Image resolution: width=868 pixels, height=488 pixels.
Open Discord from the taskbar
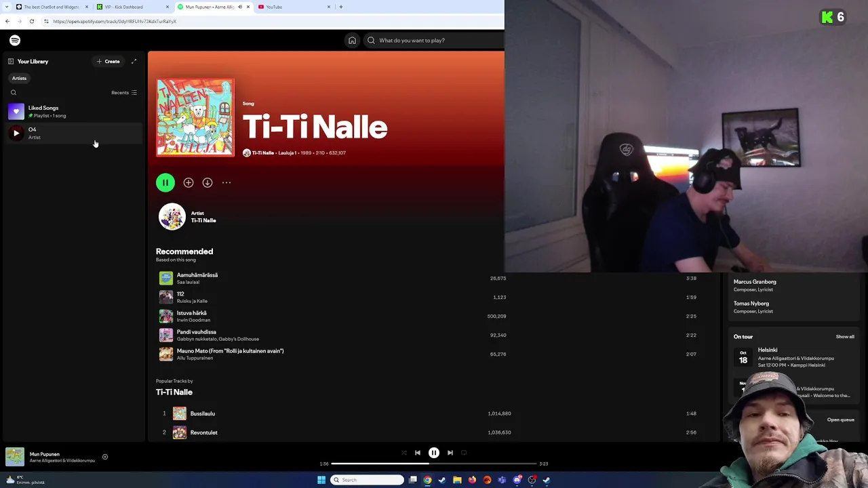(x=517, y=480)
